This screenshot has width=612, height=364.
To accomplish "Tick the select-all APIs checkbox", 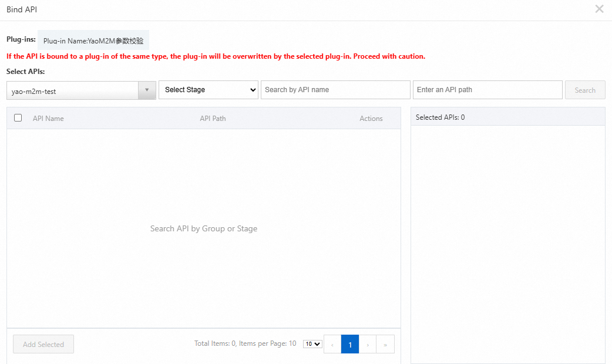I will [18, 117].
